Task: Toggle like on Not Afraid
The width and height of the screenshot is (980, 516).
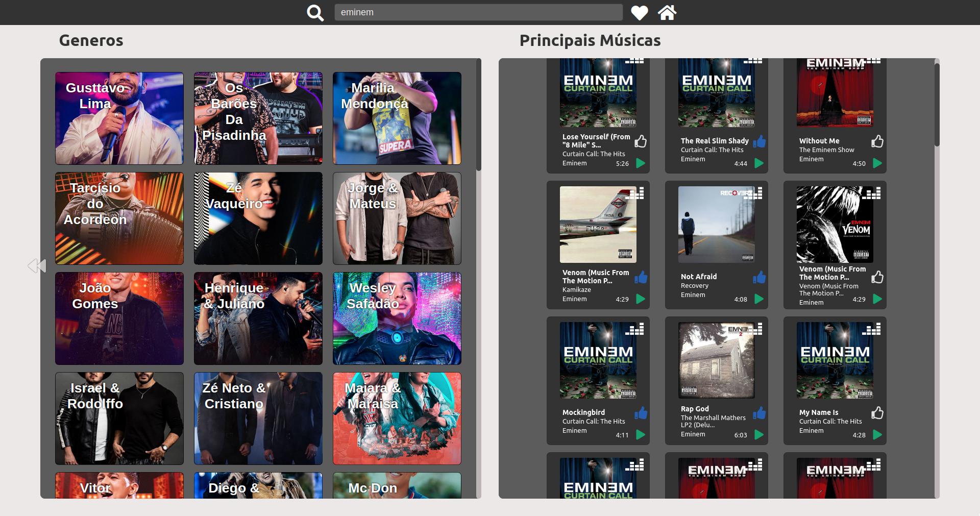Action: 759,277
